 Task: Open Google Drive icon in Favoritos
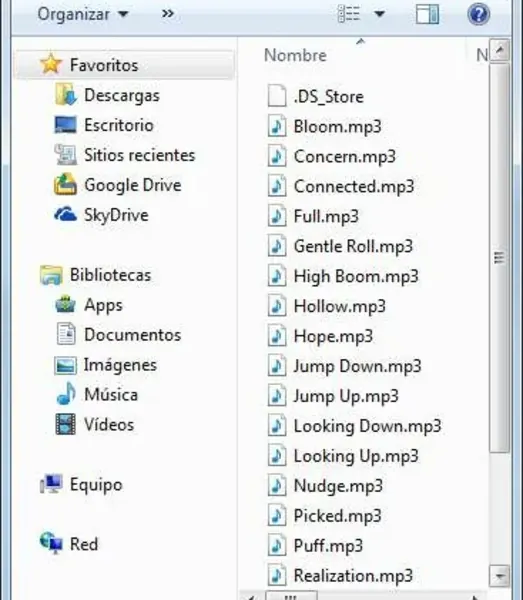[65, 184]
